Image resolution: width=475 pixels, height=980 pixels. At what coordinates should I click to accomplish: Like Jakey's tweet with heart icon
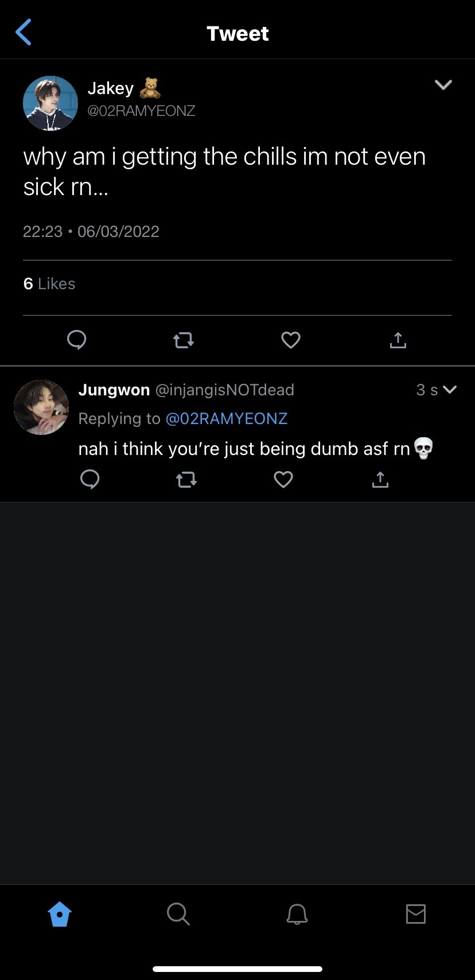click(x=291, y=340)
